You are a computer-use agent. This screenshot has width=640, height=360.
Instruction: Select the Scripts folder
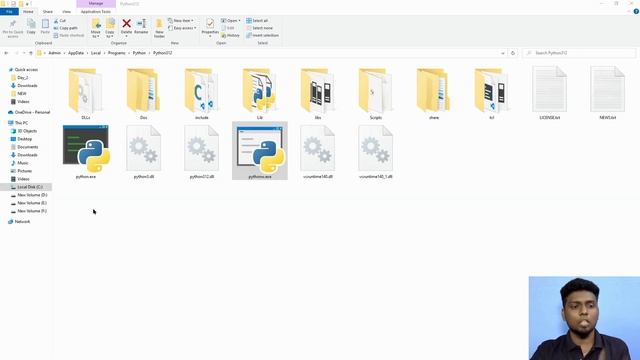pos(376,93)
